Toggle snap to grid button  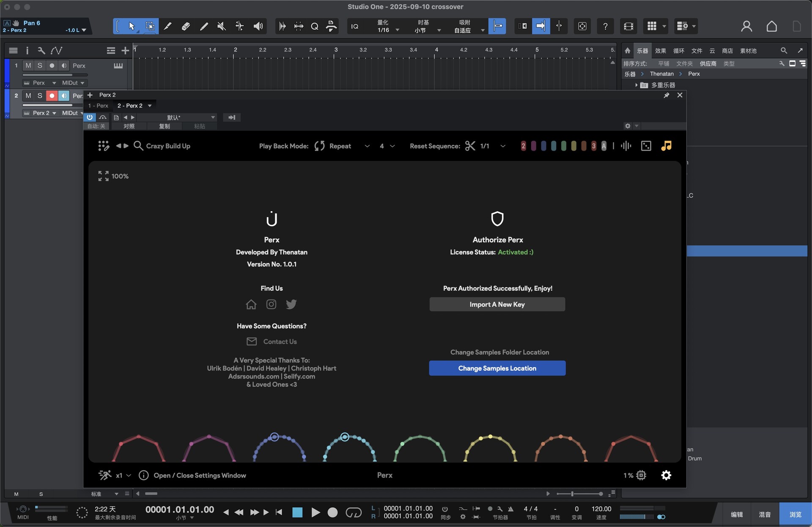click(x=497, y=26)
